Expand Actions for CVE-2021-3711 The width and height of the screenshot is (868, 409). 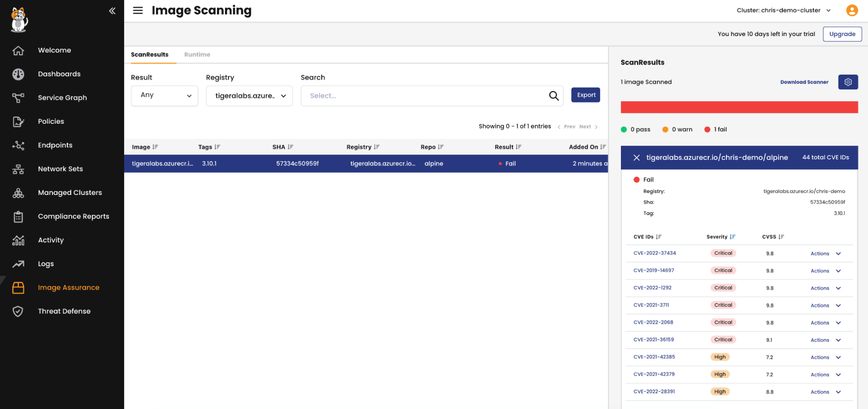(825, 306)
